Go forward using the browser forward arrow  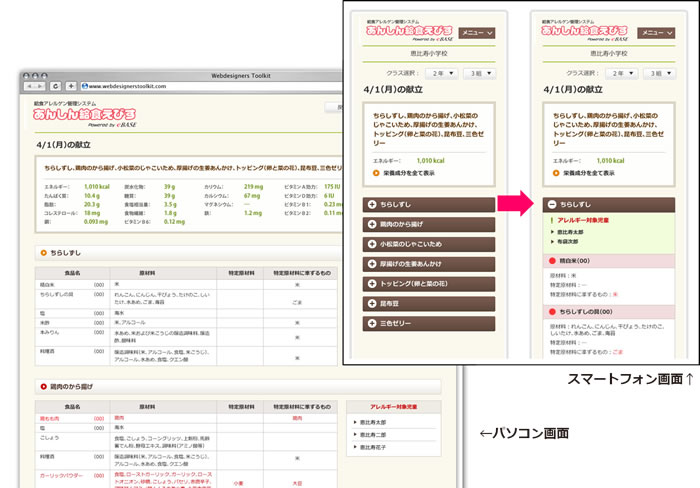[x=40, y=86]
